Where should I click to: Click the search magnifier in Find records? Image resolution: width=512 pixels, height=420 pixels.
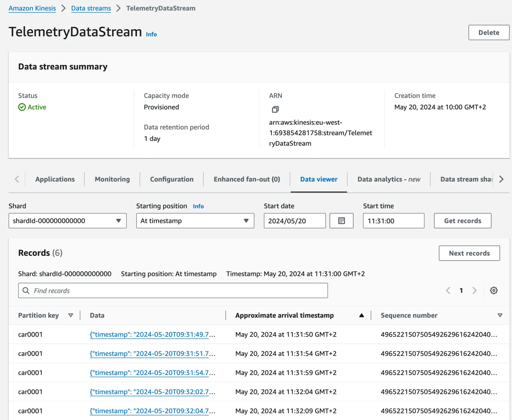coord(26,290)
